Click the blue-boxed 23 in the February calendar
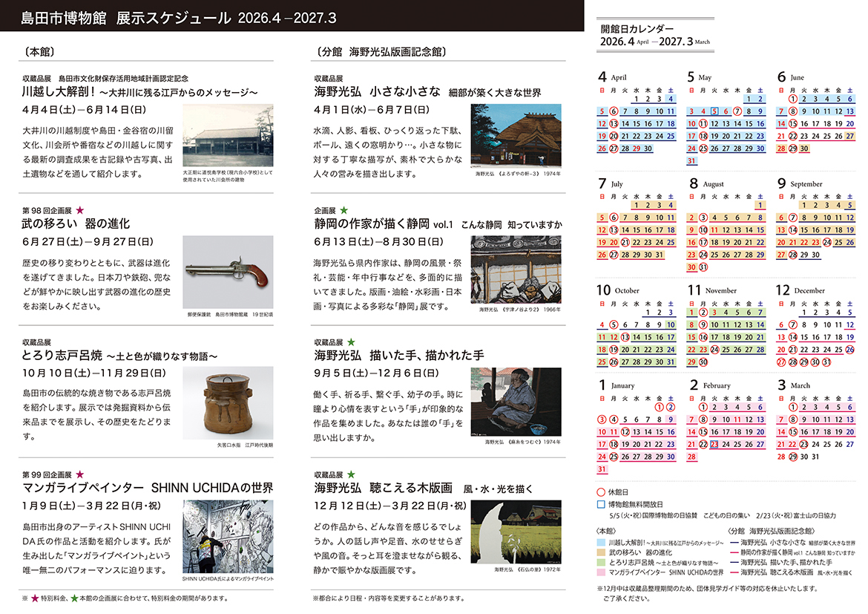 [714, 445]
